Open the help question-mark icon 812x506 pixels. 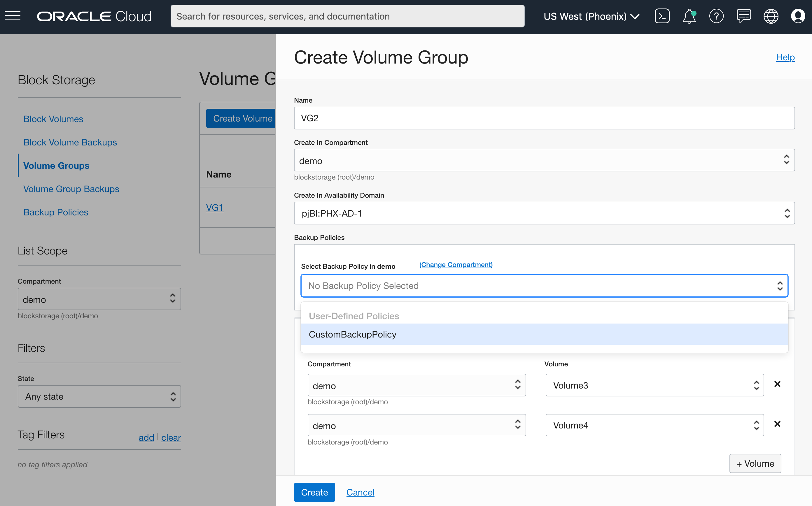pos(717,16)
